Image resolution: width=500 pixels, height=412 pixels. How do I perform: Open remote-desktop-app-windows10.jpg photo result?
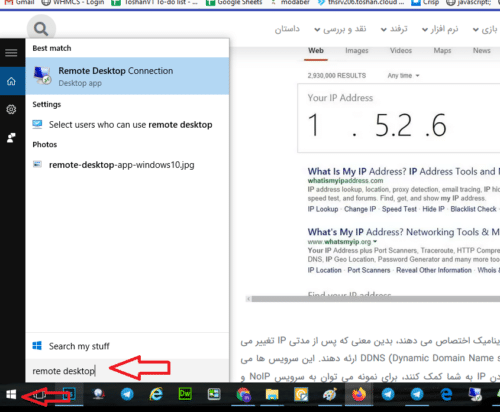[127, 165]
